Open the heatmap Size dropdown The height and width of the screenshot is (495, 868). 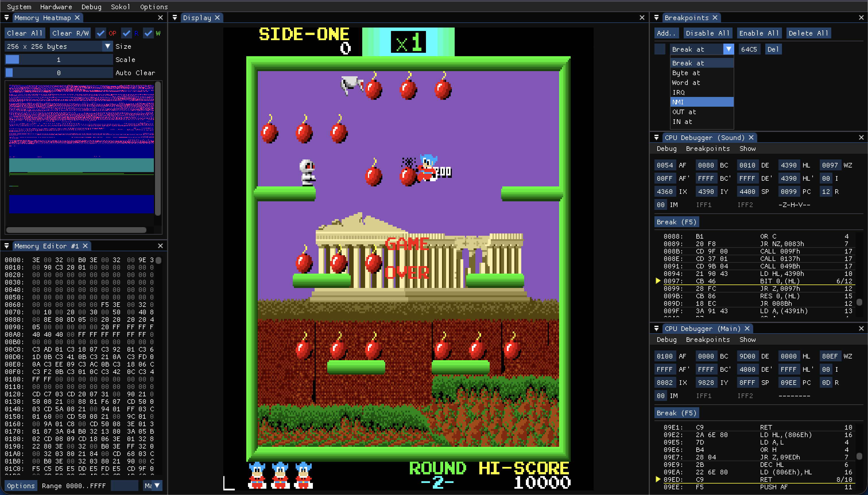tap(59, 46)
